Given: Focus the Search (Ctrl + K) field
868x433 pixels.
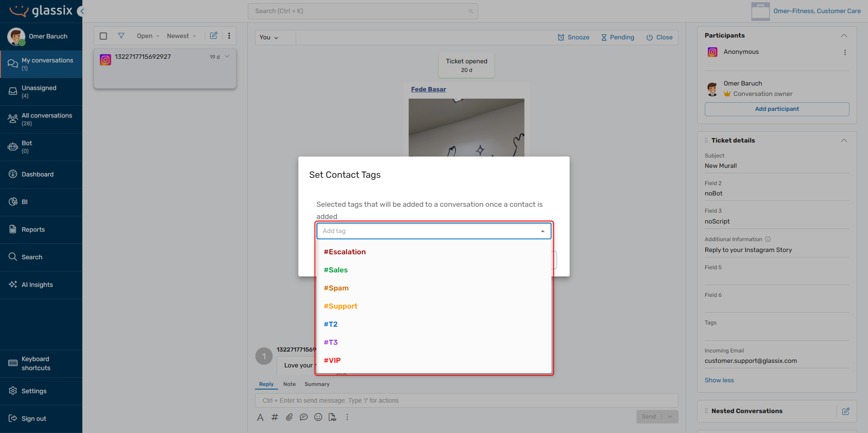Looking at the screenshot, I should tap(363, 11).
